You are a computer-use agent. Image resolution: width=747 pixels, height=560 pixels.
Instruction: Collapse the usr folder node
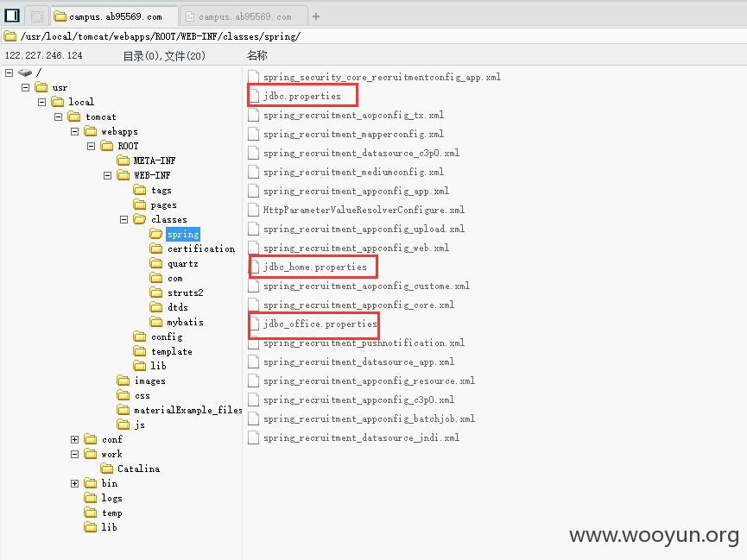(25, 88)
